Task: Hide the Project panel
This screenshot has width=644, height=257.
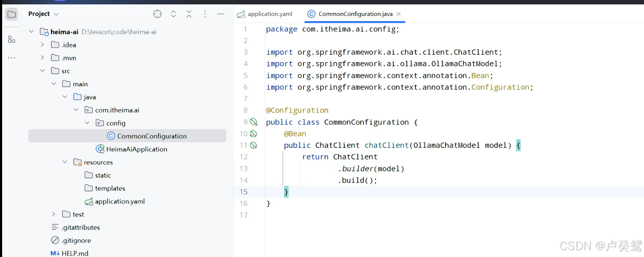Action: click(221, 14)
